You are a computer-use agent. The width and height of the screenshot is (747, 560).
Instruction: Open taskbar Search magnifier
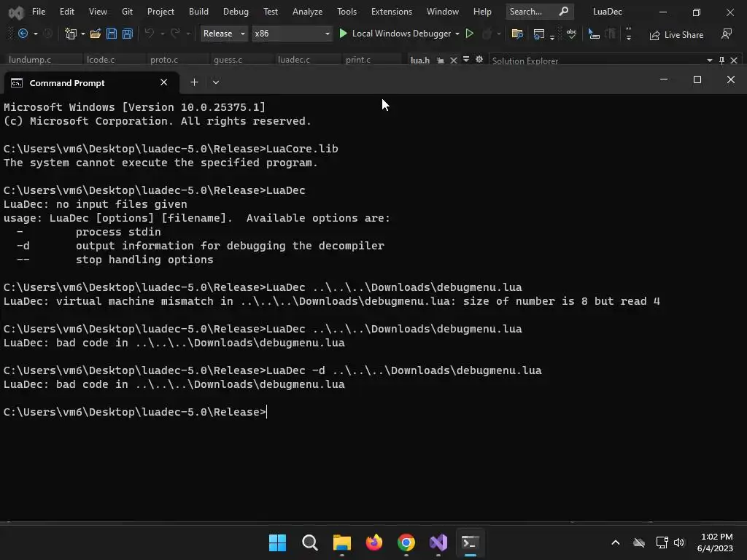pyautogui.click(x=309, y=542)
